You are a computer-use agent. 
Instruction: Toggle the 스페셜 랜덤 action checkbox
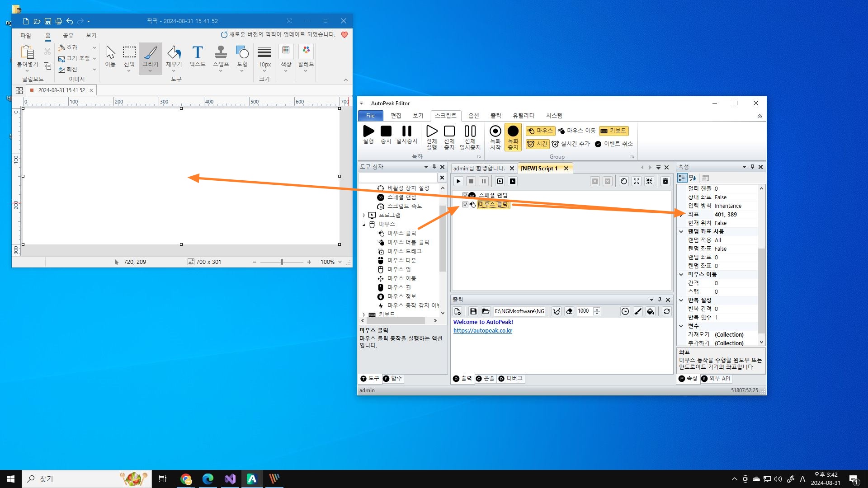465,195
